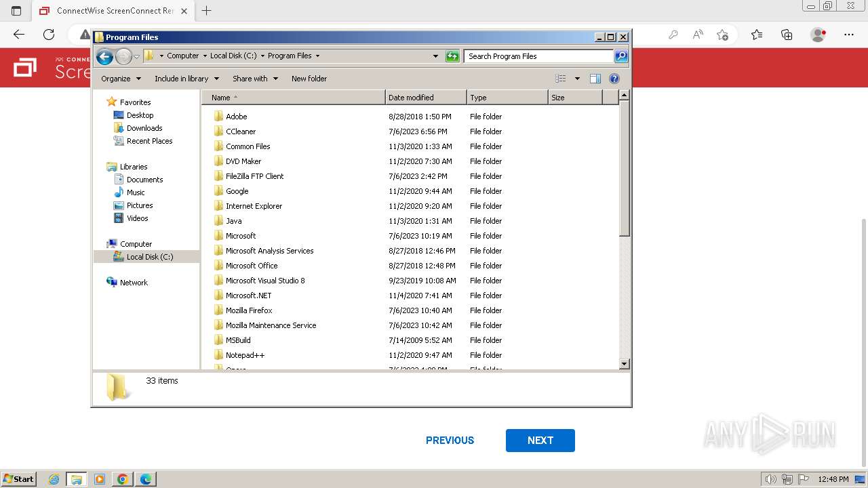Click the search magnifier icon
Viewport: 868px width, 488px height.
tap(621, 56)
